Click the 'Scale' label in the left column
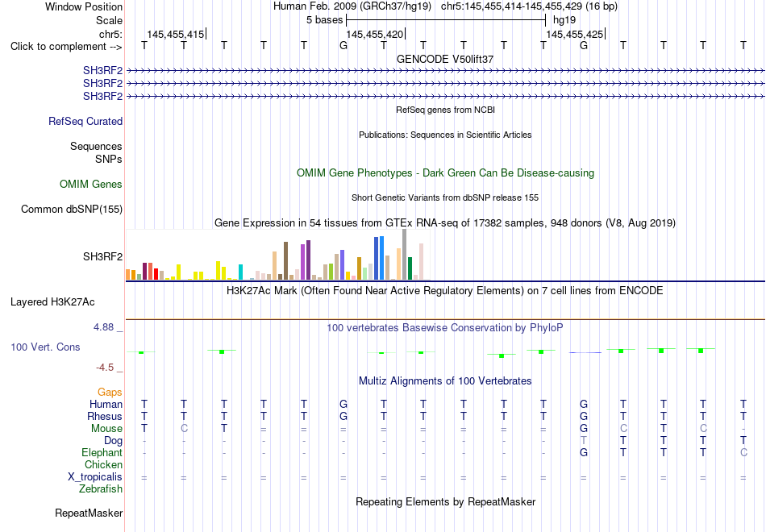This screenshot has height=532, width=766. (x=109, y=20)
